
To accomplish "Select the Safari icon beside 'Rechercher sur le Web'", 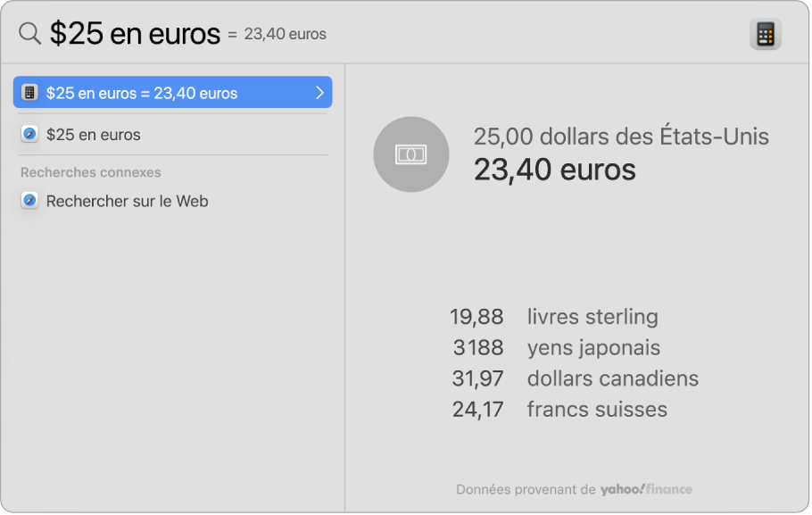I will click(29, 201).
